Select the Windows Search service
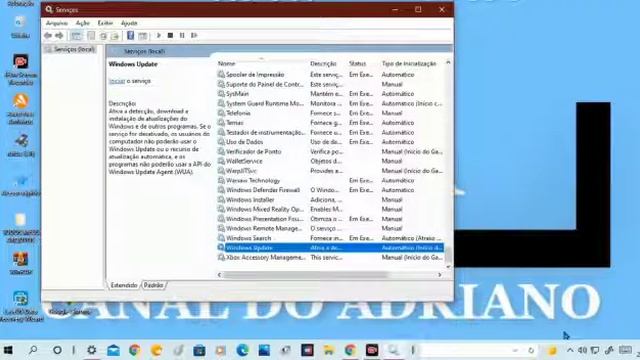640x360 pixels. click(x=331, y=238)
